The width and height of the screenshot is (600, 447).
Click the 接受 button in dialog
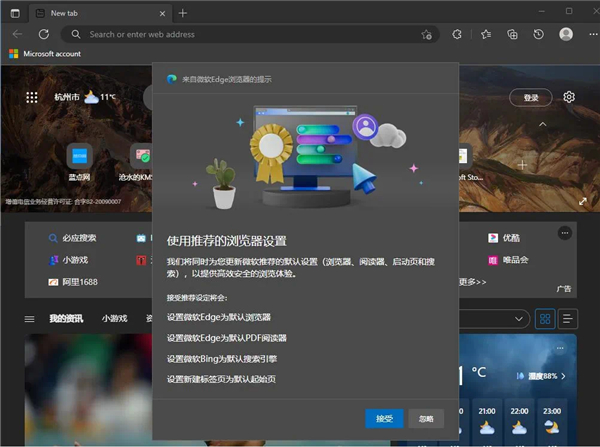[x=384, y=419]
